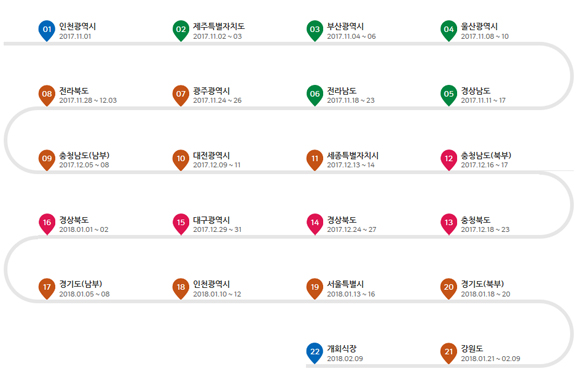Image resolution: width=580 pixels, height=374 pixels.
Task: Click orange pin 19 서울특별시
Action: click(x=314, y=288)
